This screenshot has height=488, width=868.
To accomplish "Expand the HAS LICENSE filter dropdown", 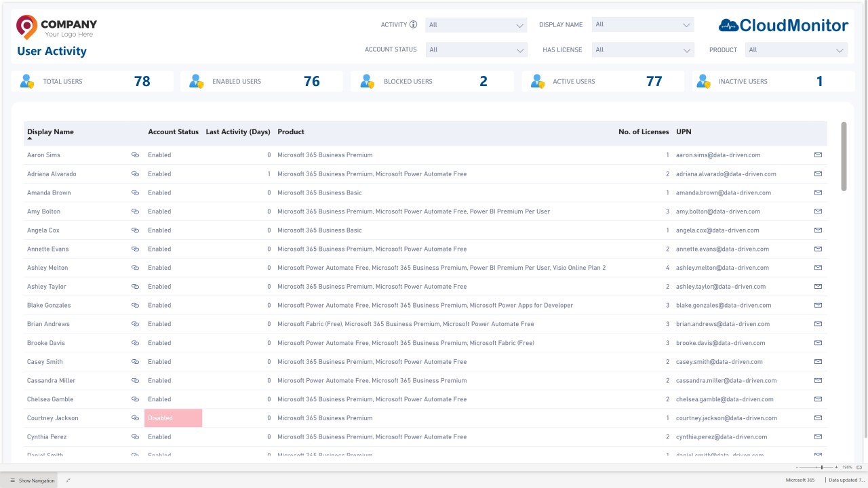I will (x=643, y=49).
